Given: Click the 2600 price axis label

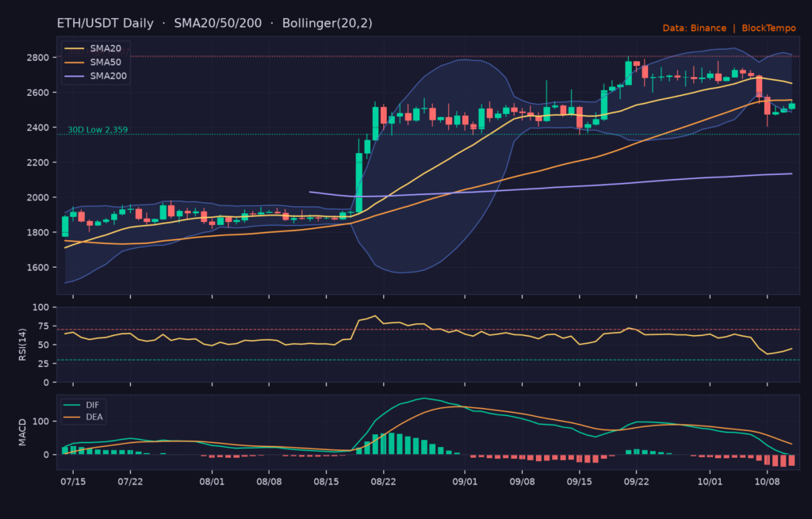Looking at the screenshot, I should click(x=38, y=93).
